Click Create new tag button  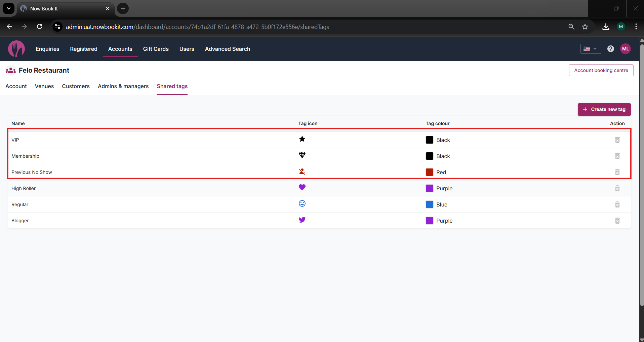(x=604, y=109)
